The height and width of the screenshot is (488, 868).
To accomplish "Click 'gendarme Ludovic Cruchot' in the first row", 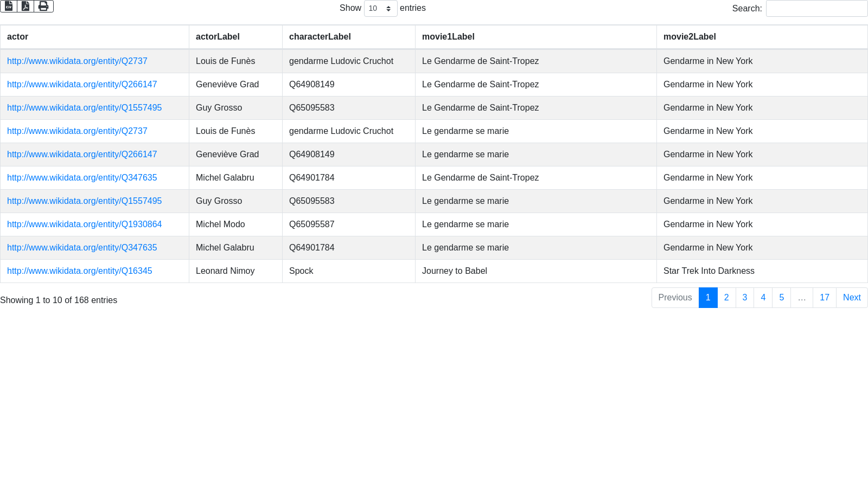I will coord(341,61).
